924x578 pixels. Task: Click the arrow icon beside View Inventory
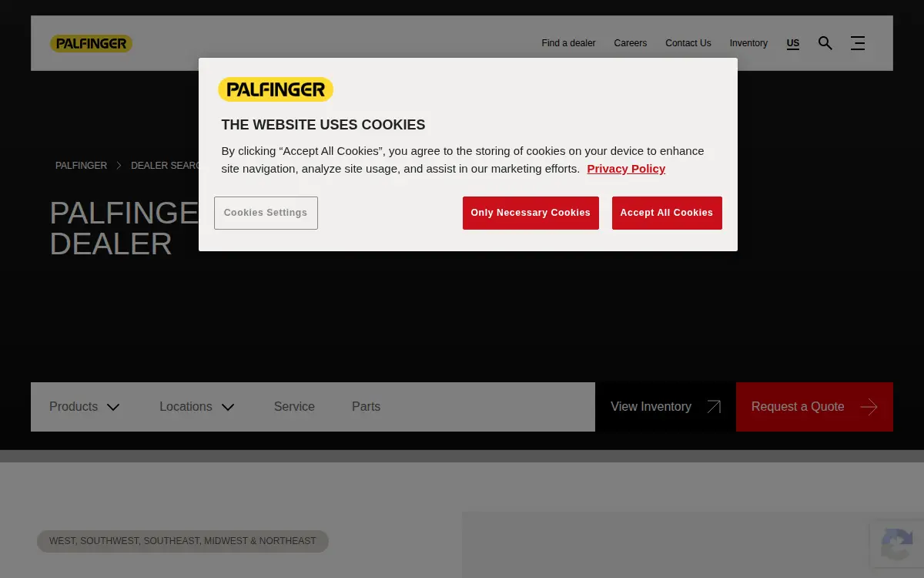[714, 407]
